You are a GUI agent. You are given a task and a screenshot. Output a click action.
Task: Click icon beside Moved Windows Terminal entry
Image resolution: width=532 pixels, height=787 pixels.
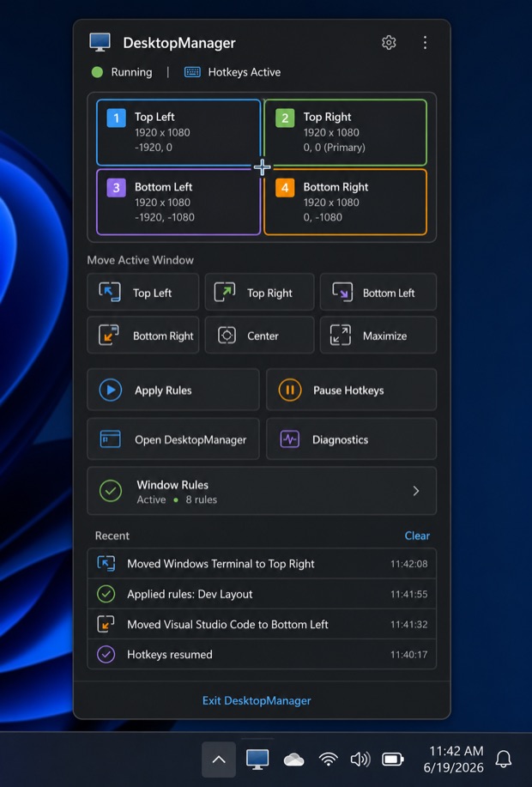(x=106, y=564)
